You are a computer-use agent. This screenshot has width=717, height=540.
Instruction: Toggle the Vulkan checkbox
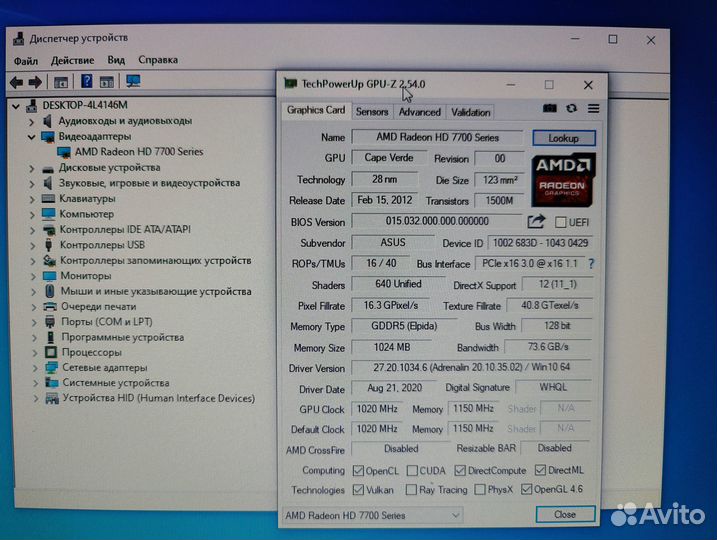(x=358, y=490)
